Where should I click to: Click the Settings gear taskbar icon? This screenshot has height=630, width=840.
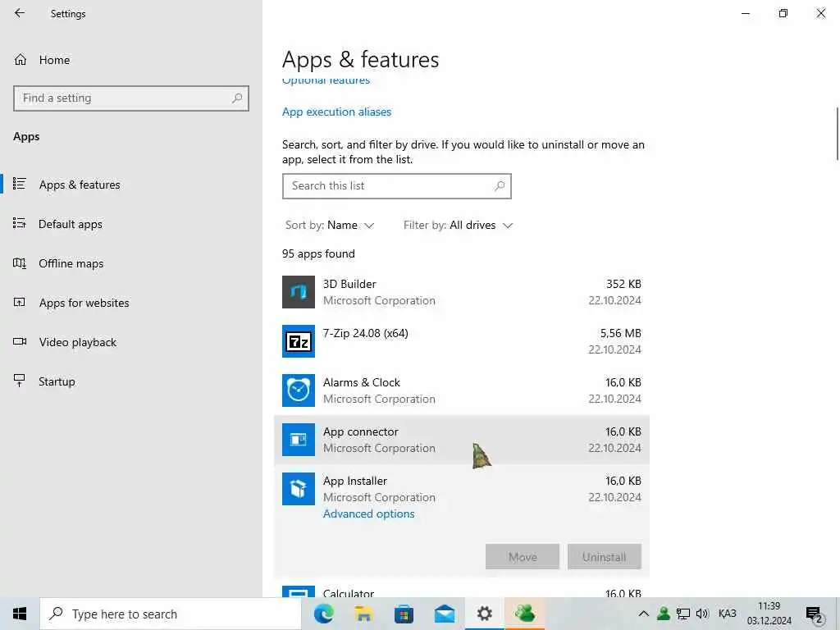point(484,614)
